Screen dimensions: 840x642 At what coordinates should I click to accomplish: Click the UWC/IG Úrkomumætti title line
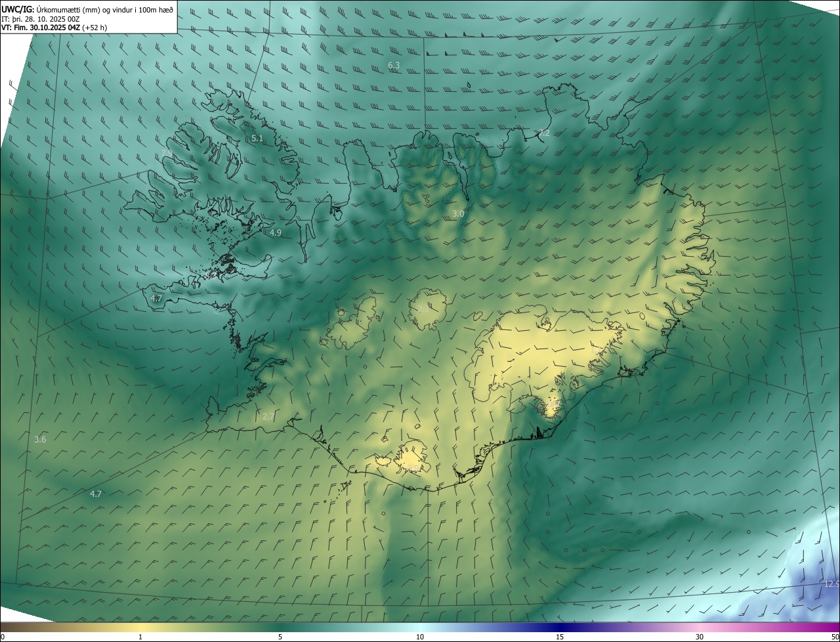(87, 9)
